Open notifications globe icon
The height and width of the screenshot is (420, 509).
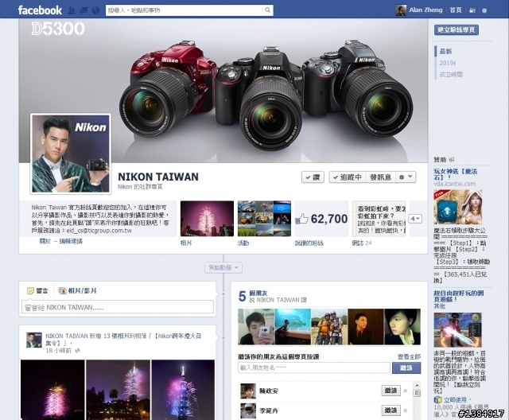95,10
